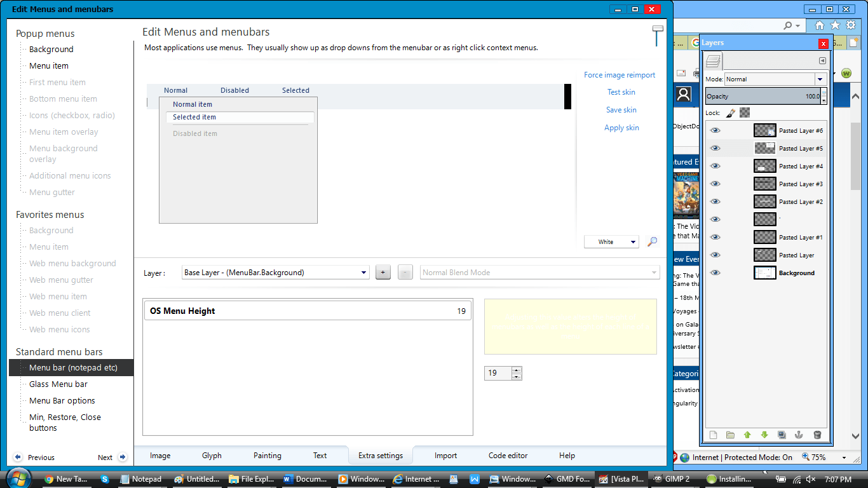Open White preview background dropdown

pos(611,241)
